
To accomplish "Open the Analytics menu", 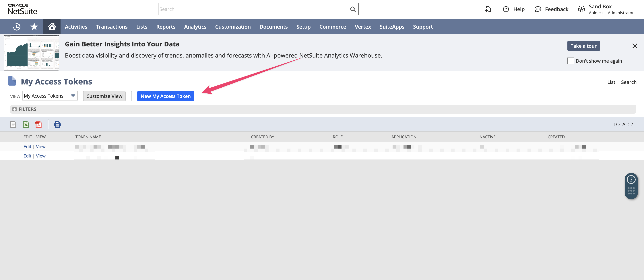I will click(195, 26).
